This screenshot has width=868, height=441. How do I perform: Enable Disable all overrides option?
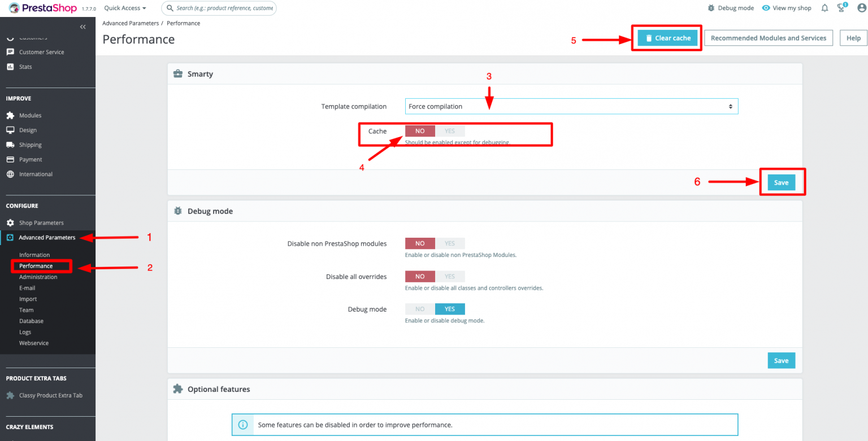(x=450, y=276)
